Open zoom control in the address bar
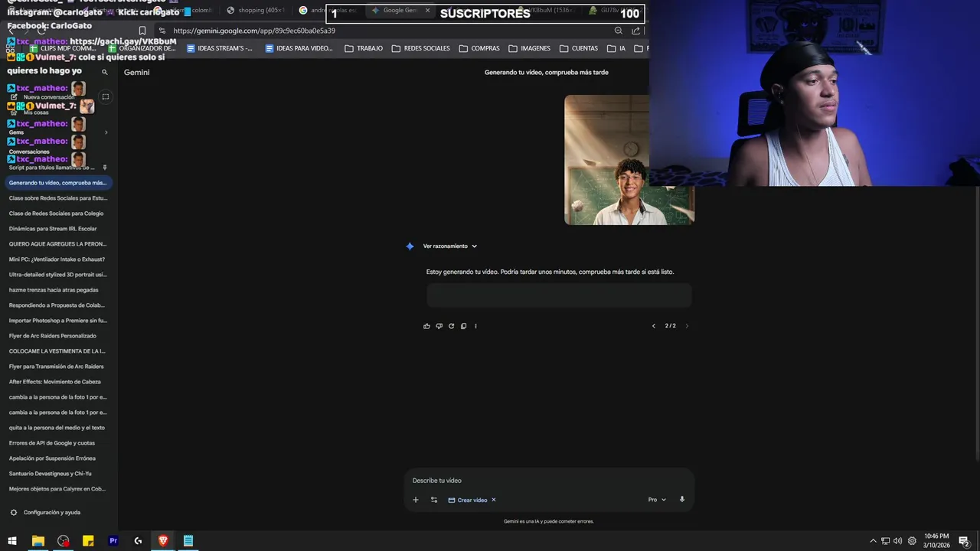 (618, 31)
